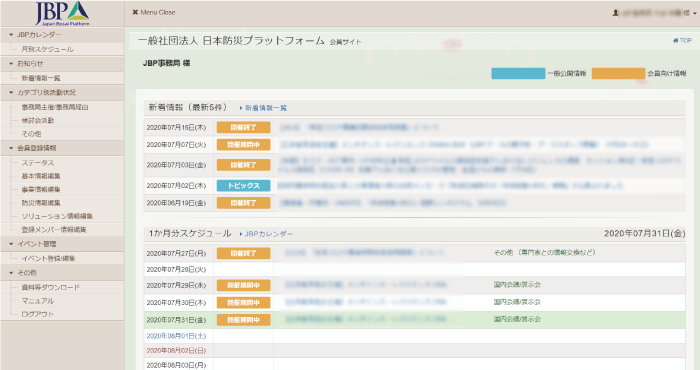Open マニュアル in the sidebar

38,301
